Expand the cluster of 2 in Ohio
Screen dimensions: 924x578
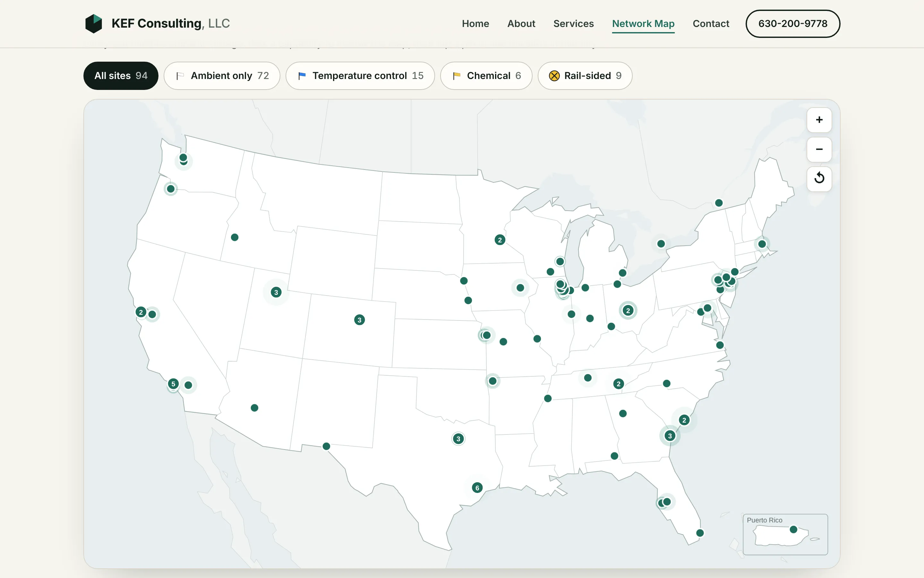click(x=628, y=311)
